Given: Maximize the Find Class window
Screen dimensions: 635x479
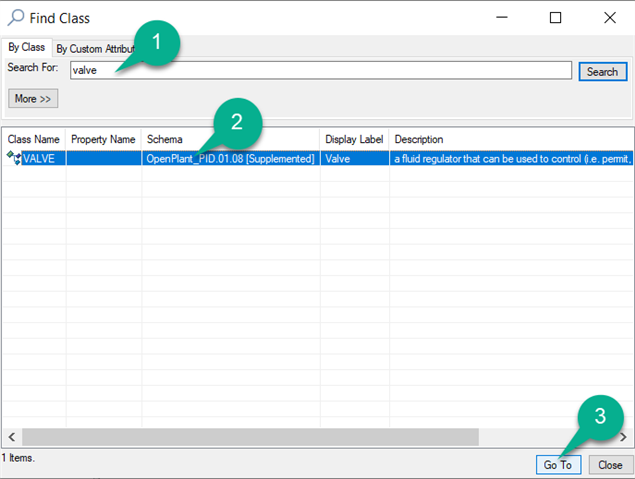Looking at the screenshot, I should [556, 18].
